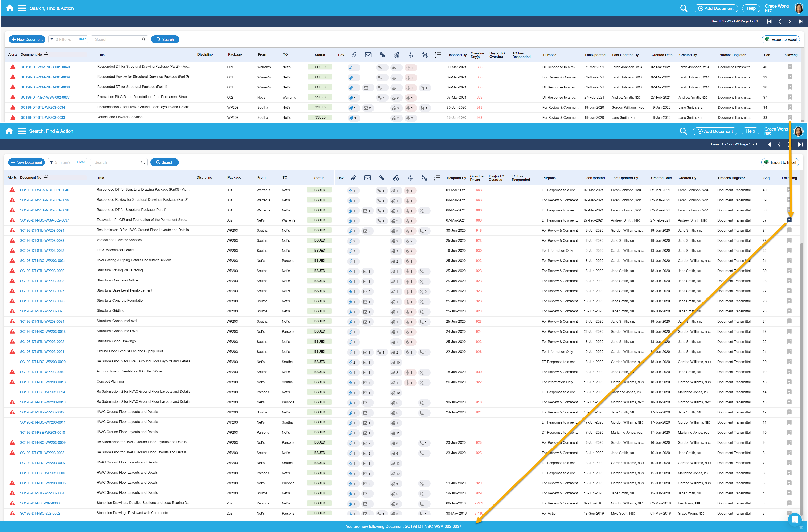Open document link SC198-DT-STL-WP203-0028
Image resolution: width=808 pixels, height=532 pixels.
tap(42, 281)
